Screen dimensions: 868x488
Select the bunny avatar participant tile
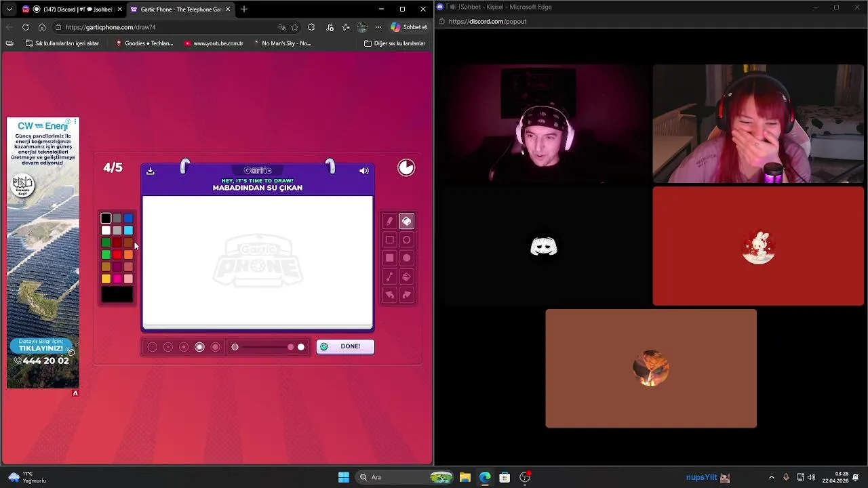pyautogui.click(x=758, y=246)
